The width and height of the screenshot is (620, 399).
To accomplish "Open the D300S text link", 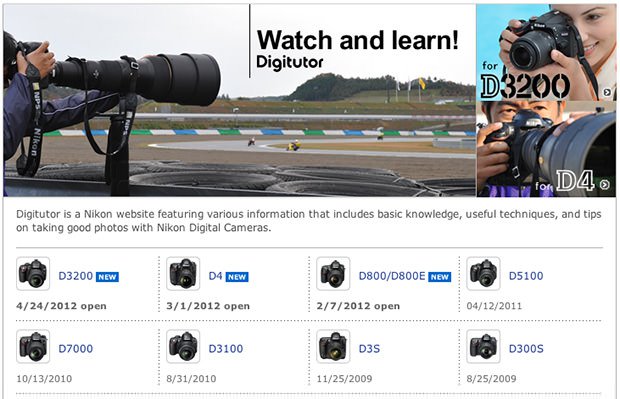I will click(x=526, y=348).
